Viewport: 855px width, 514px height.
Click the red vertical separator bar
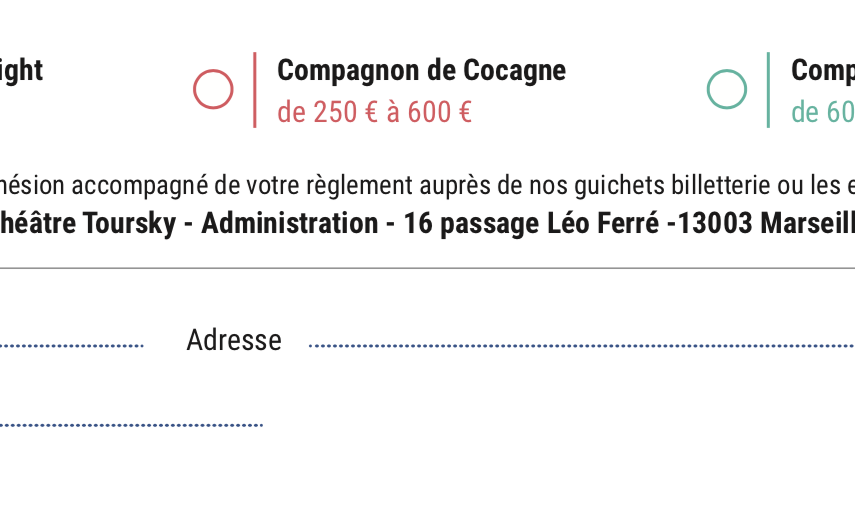[255, 90]
